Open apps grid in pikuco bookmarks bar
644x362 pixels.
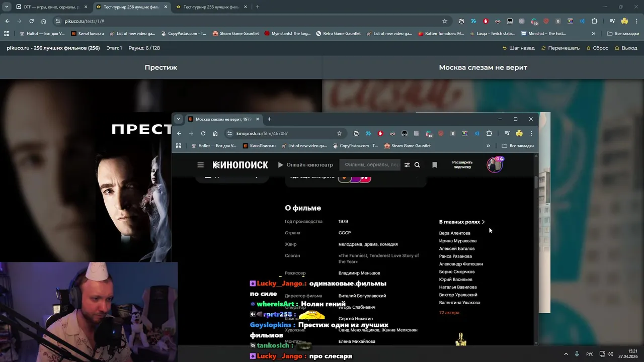coord(7,34)
